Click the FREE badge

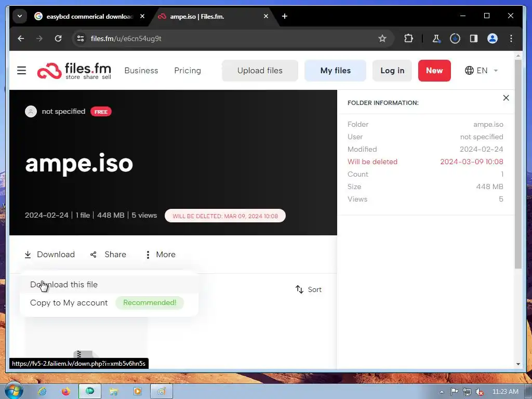[x=101, y=112]
